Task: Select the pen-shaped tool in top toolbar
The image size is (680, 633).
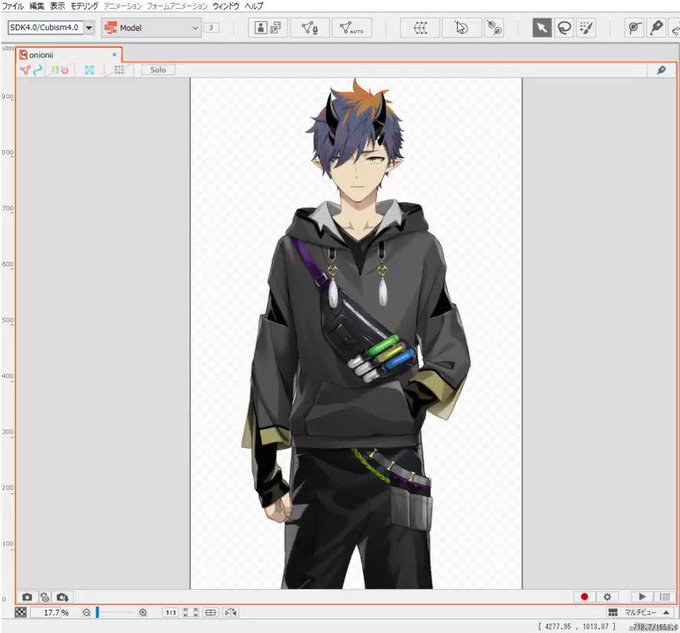Action: tap(656, 28)
